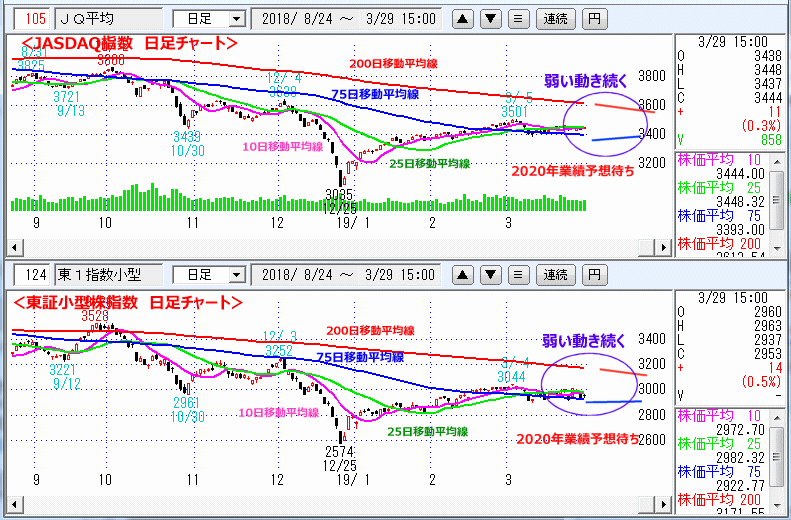
Task: Click the JQ平均 name field
Action: (108, 19)
